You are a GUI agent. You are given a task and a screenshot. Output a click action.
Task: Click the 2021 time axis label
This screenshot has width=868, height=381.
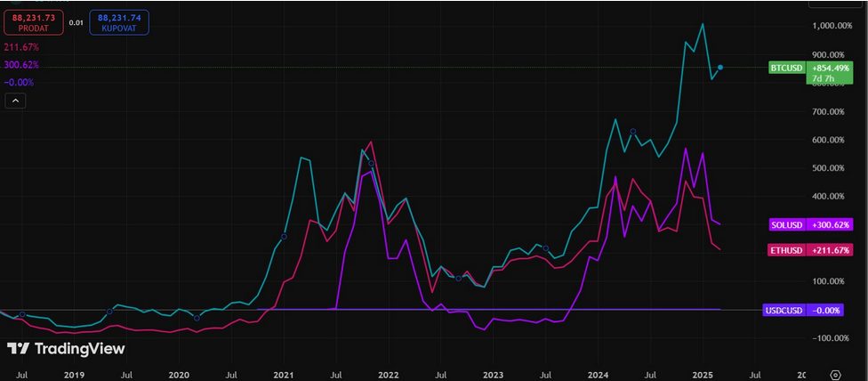(x=284, y=375)
